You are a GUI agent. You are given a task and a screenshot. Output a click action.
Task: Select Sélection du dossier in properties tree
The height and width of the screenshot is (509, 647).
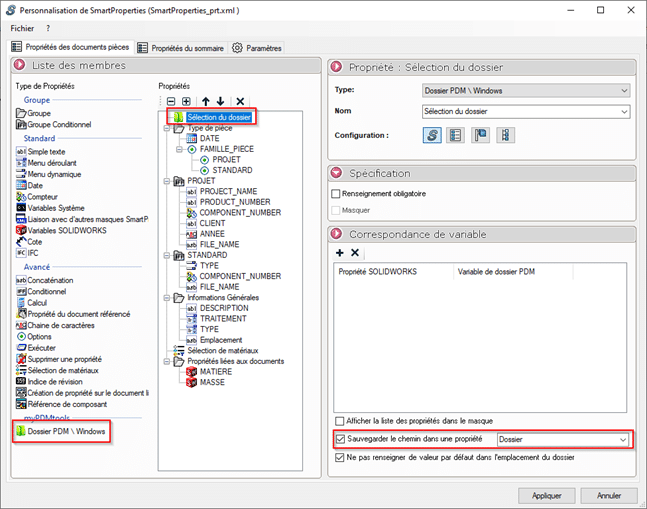219,118
